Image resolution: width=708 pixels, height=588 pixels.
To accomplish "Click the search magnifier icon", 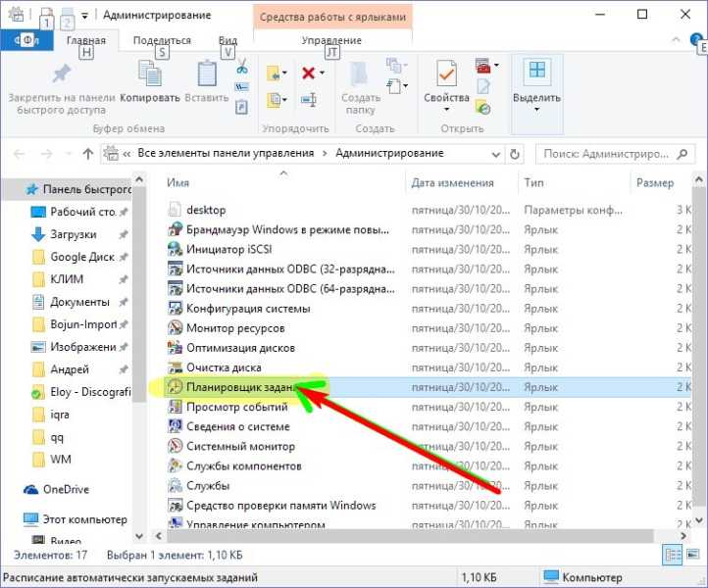I will 682,154.
